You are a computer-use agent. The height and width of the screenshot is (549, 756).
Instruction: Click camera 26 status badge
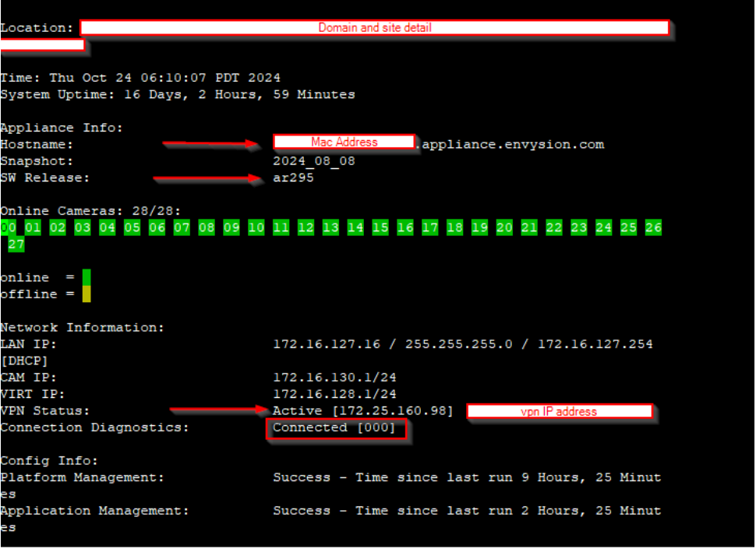653,227
